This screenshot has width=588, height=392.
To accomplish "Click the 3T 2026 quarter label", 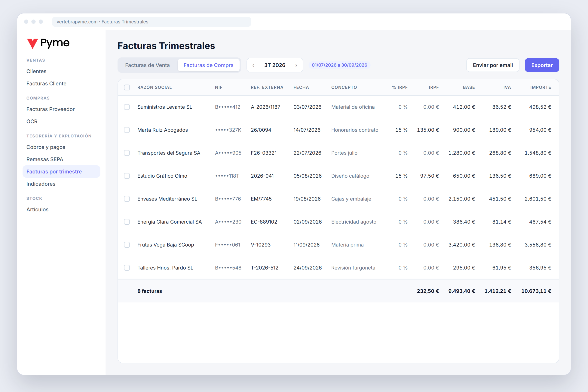I will click(275, 65).
